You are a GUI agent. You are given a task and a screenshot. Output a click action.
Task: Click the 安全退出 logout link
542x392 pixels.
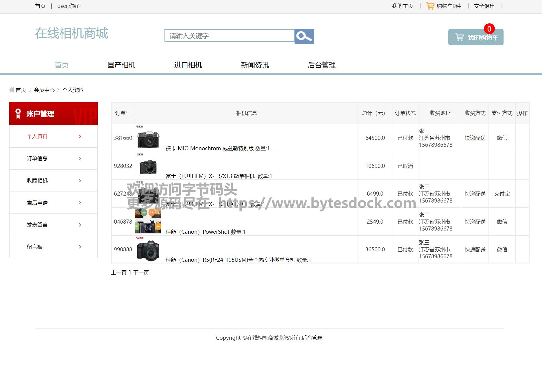pos(484,6)
